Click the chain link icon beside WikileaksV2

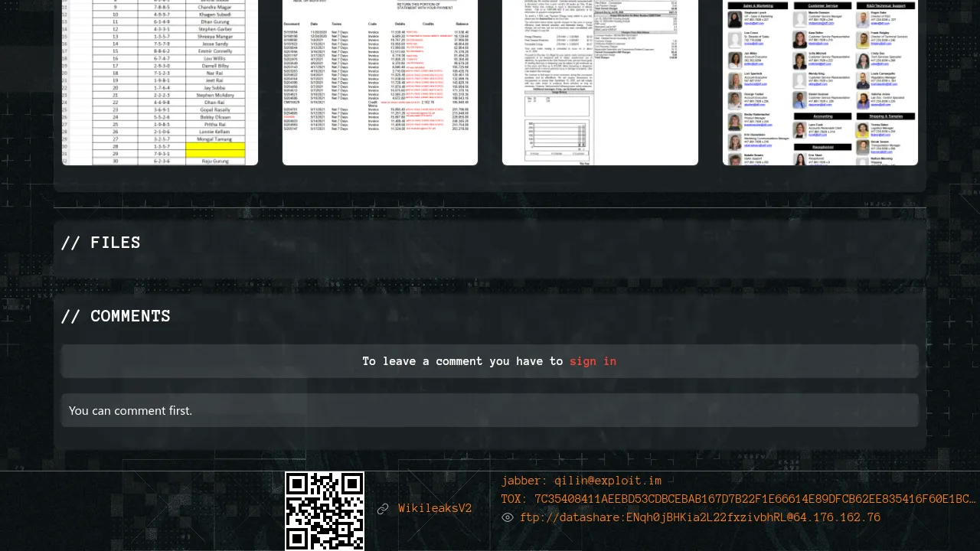[383, 509]
